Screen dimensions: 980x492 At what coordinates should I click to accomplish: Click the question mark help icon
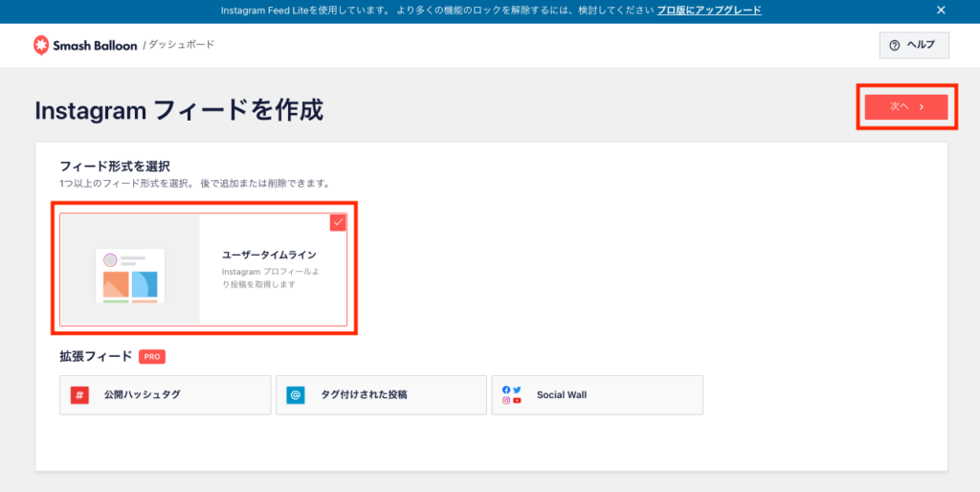pyautogui.click(x=895, y=46)
